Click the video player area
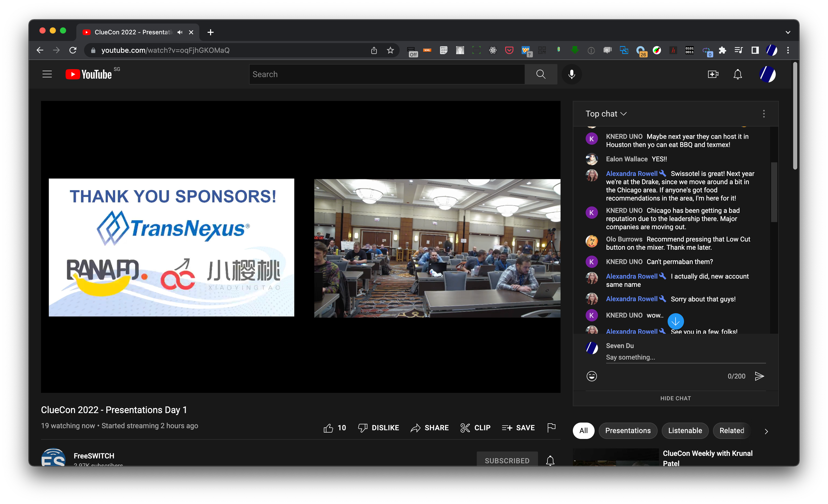The image size is (828, 504). pyautogui.click(x=301, y=247)
